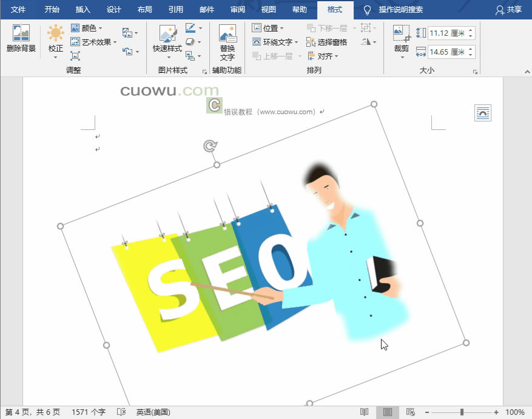Switch to Read Mode view in status bar
532x419 pixels.
pyautogui.click(x=365, y=412)
